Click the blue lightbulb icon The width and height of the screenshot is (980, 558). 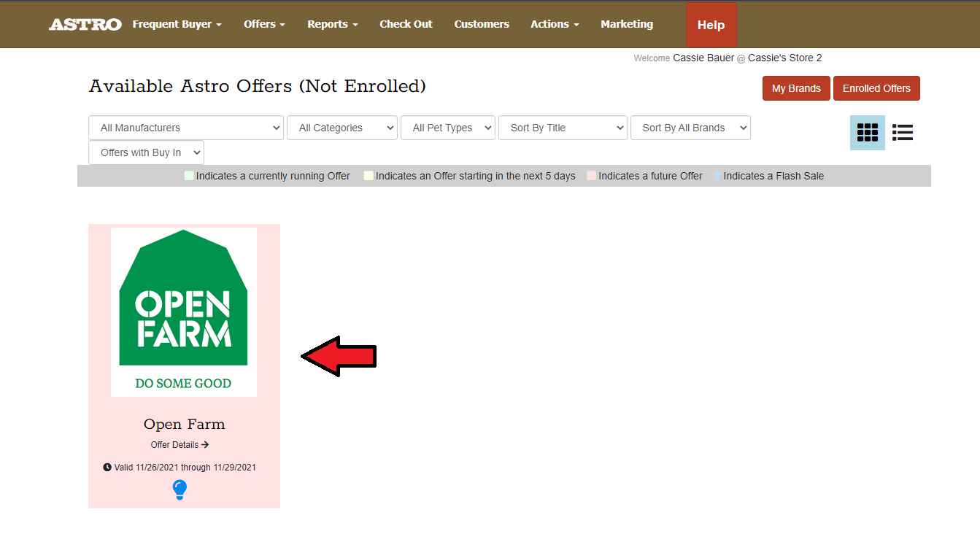click(x=180, y=489)
